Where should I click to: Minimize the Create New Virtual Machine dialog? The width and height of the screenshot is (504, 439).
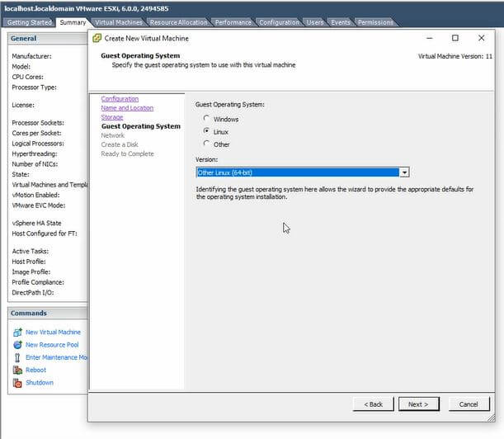click(x=430, y=38)
